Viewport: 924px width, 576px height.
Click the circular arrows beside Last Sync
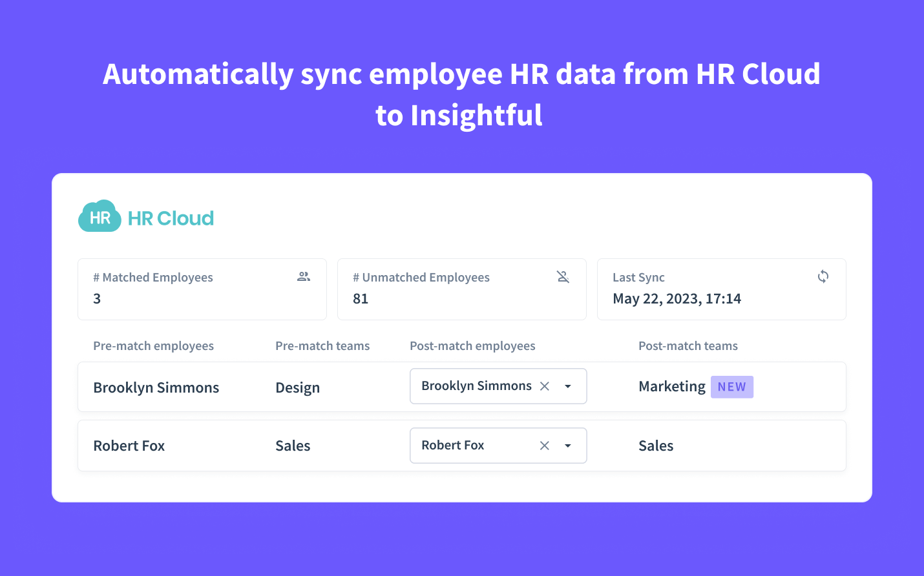pos(823,276)
